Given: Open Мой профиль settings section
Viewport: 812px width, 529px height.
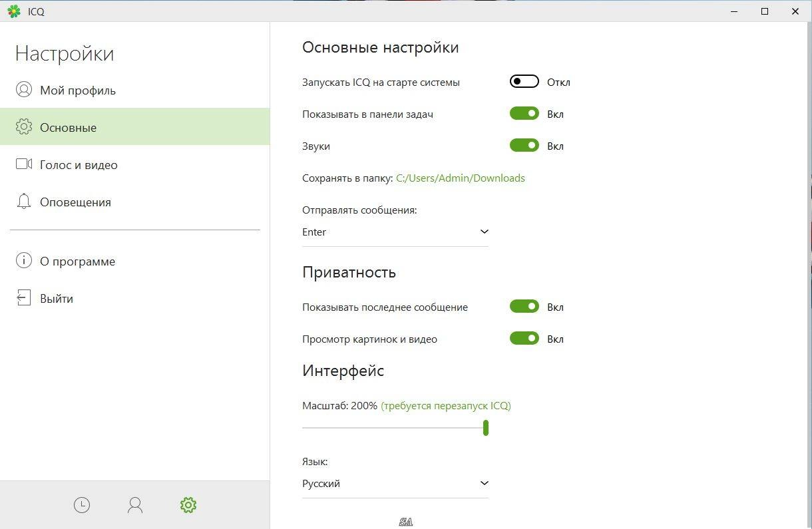Looking at the screenshot, I should pyautogui.click(x=134, y=90).
